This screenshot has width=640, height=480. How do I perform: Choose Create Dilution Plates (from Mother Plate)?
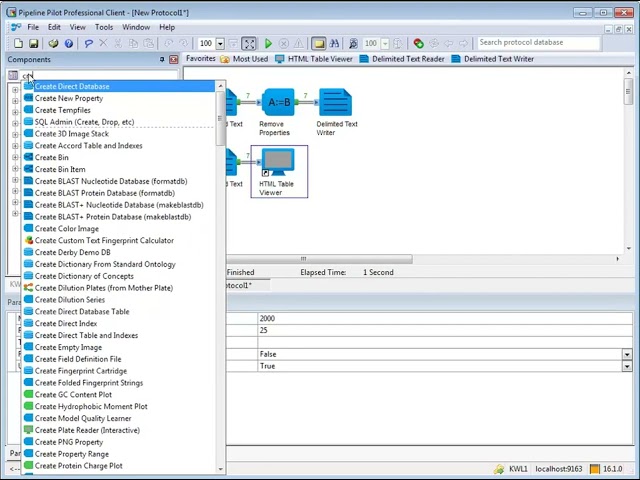click(118, 288)
